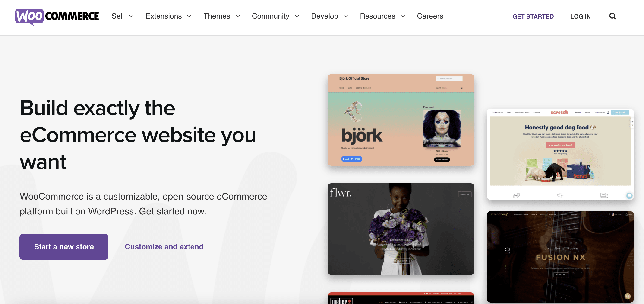Expand the Extensions dropdown menu
The height and width of the screenshot is (304, 644).
[168, 16]
